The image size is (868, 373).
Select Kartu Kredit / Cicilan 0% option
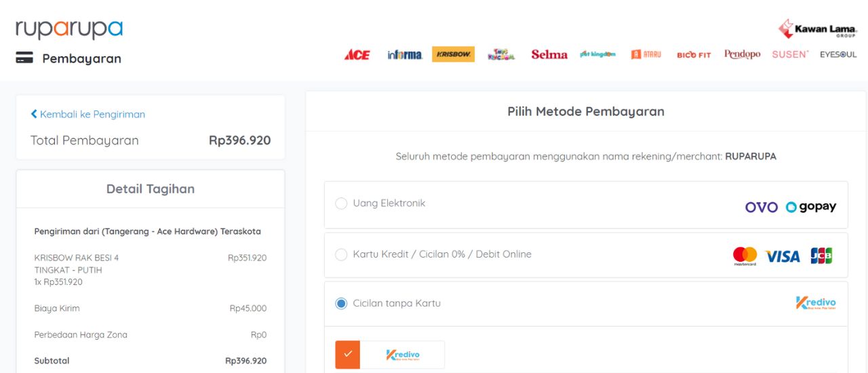point(341,254)
